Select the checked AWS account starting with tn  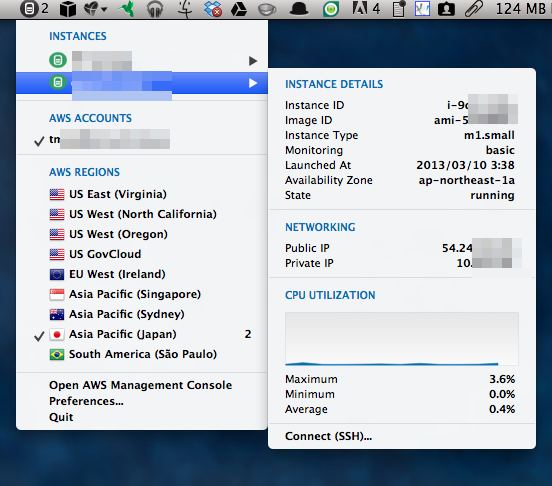pyautogui.click(x=142, y=139)
